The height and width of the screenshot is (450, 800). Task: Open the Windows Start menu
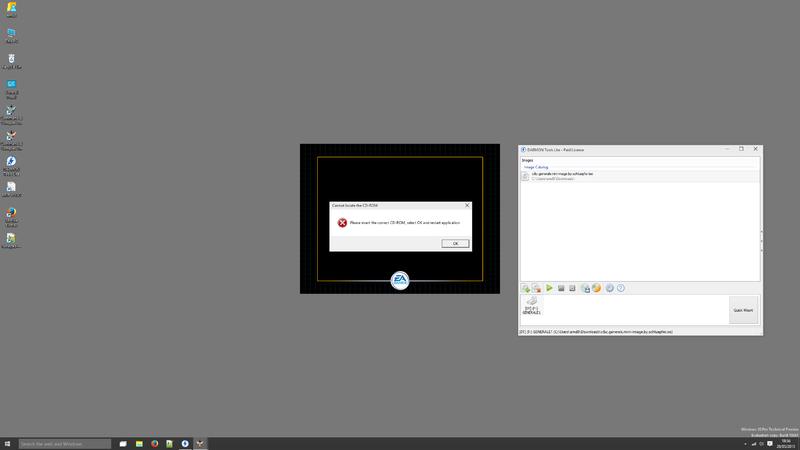tap(8, 443)
